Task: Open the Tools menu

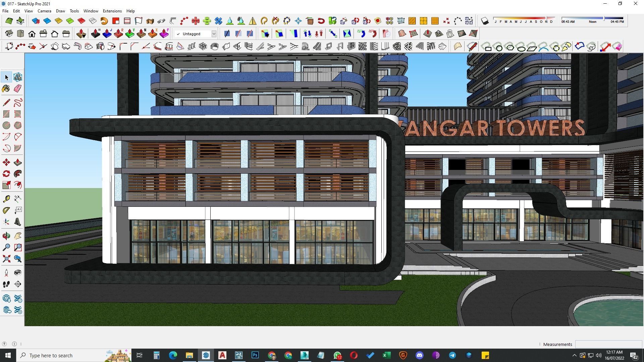Action: [x=74, y=11]
